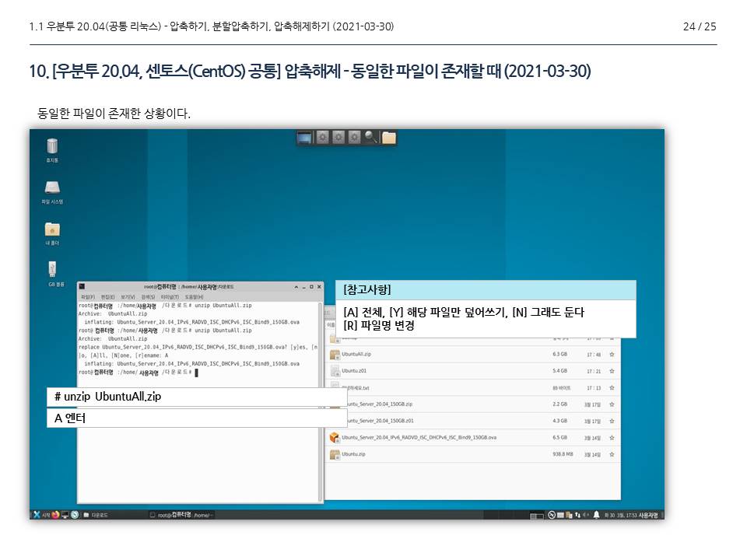
Task: Star the Ubuntu.z01 file row
Action: (612, 371)
